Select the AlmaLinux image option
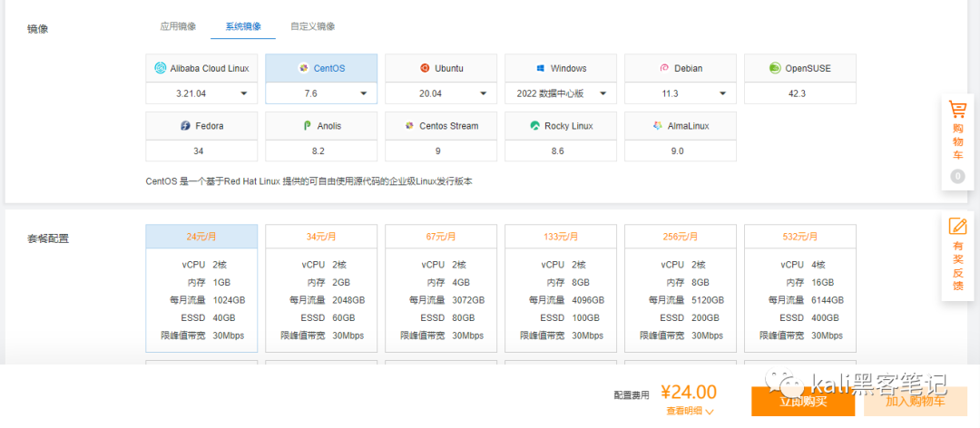This screenshot has width=980, height=428. click(680, 126)
